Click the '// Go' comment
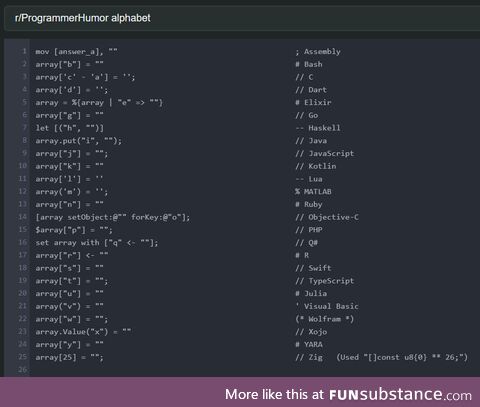480x407 pixels. point(307,115)
